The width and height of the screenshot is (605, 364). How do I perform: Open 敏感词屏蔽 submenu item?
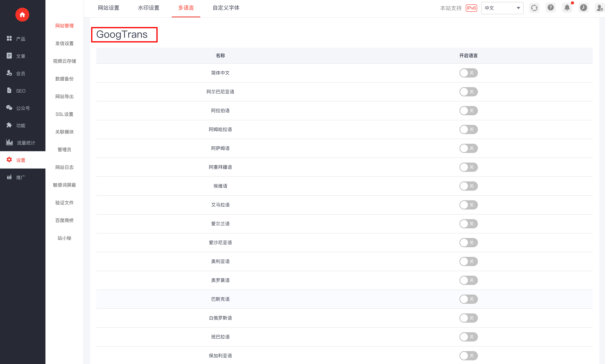(x=64, y=185)
